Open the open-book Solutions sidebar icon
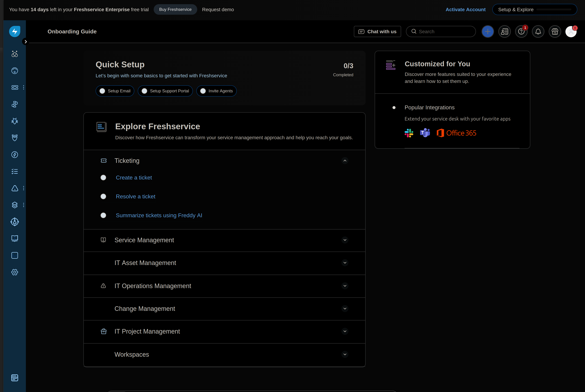Screen dimensions: 585x392 tap(15, 238)
